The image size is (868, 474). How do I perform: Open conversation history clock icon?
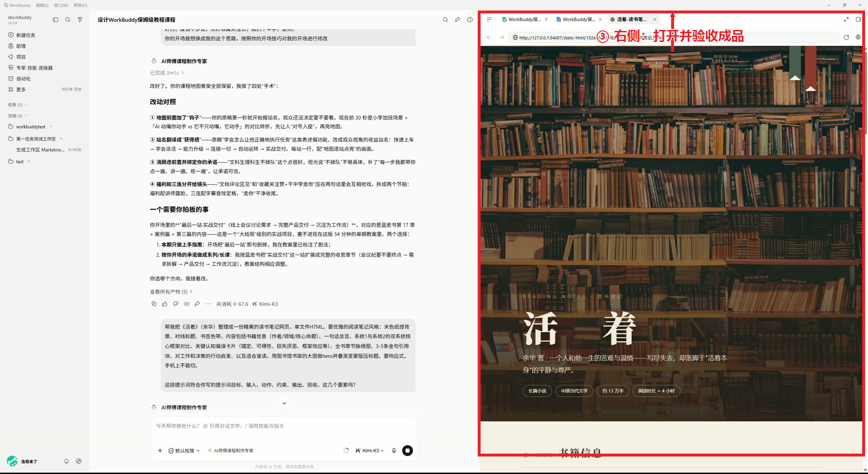(x=470, y=20)
